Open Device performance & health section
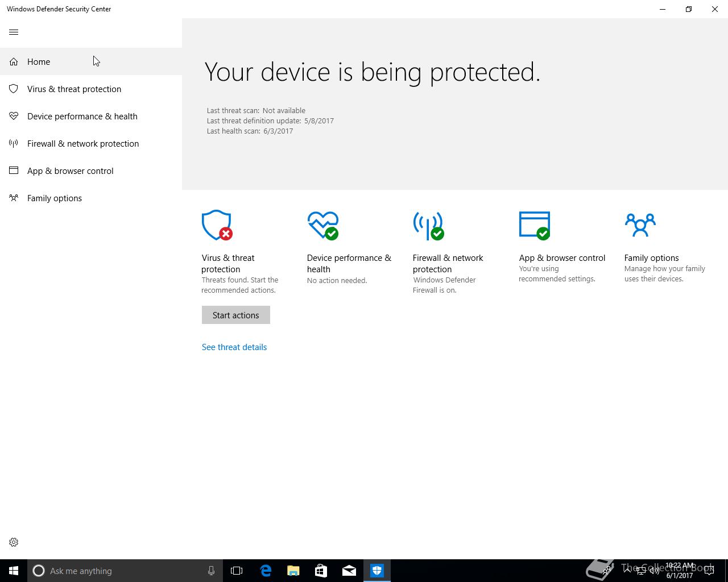The image size is (728, 582). [91, 116]
